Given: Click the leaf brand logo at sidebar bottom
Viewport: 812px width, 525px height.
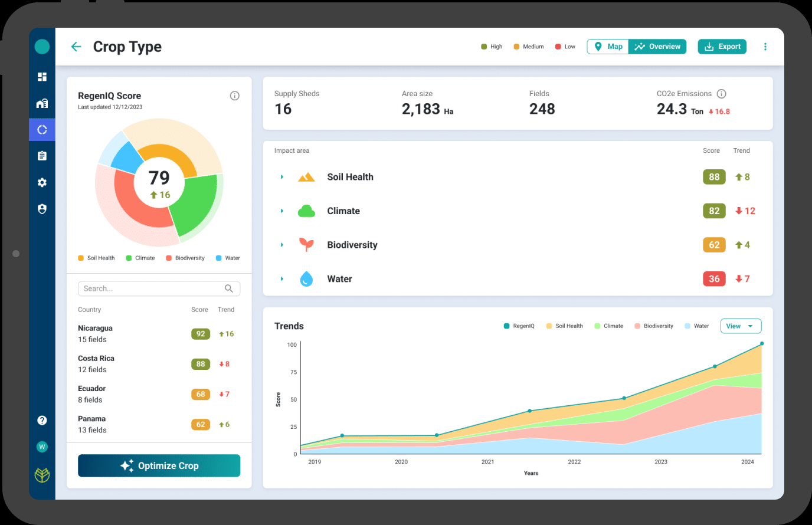Looking at the screenshot, I should point(42,475).
